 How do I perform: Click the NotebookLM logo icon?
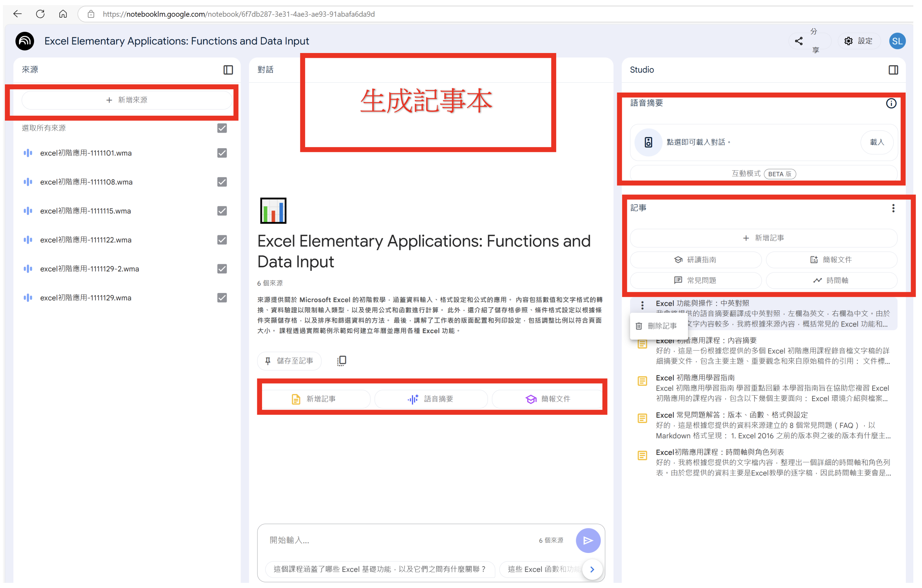25,41
